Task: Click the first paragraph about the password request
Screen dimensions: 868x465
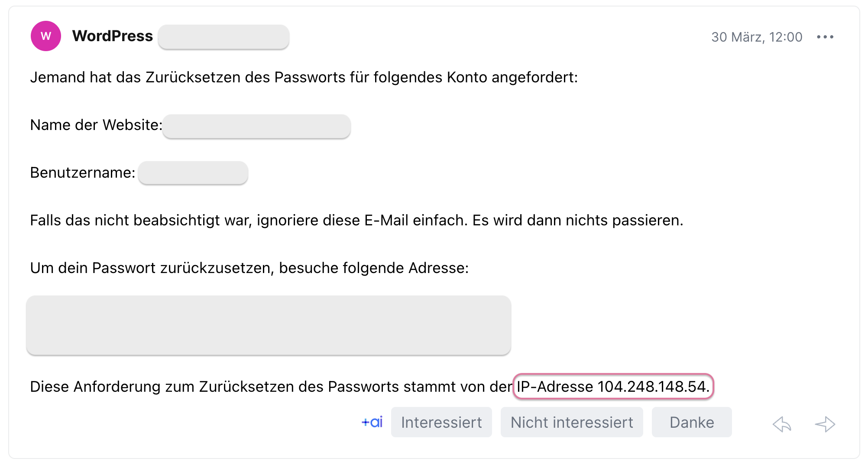Action: click(x=303, y=78)
